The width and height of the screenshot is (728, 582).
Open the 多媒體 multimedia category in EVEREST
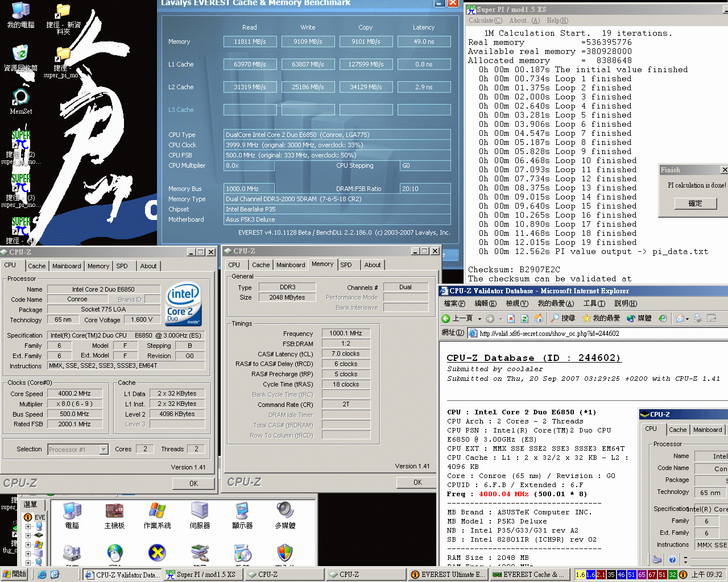(285, 515)
